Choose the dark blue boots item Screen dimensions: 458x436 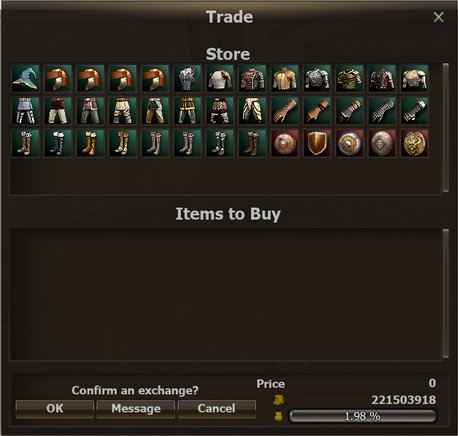tap(58, 143)
